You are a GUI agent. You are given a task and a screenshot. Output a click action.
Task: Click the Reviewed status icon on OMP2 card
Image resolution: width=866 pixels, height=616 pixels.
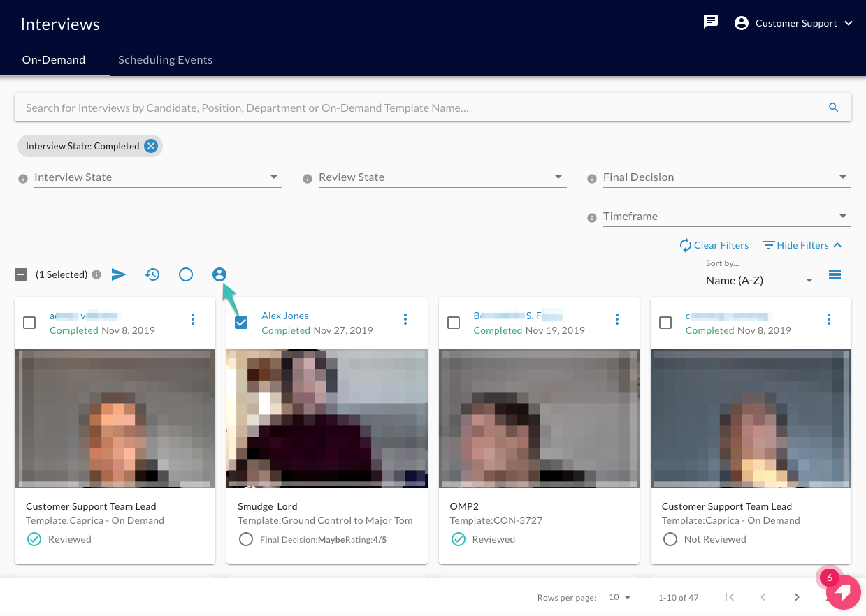458,539
